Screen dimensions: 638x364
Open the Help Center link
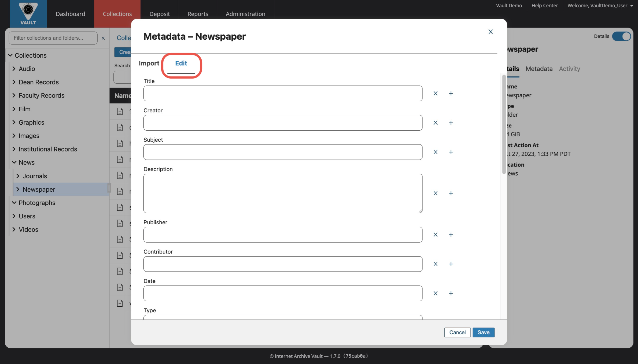(544, 5)
